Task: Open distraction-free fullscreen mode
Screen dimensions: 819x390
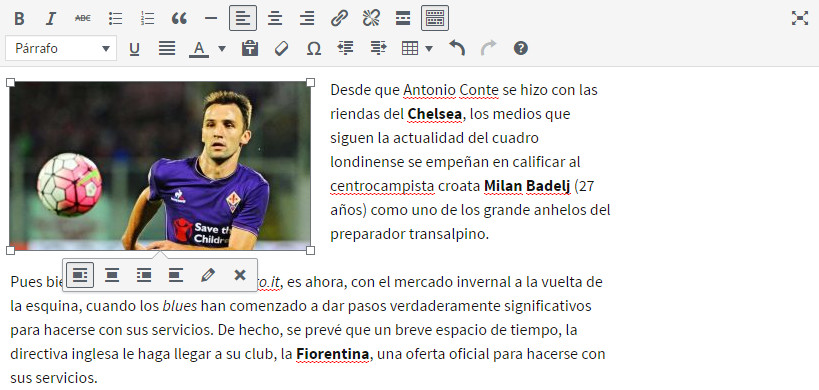Action: point(800,19)
